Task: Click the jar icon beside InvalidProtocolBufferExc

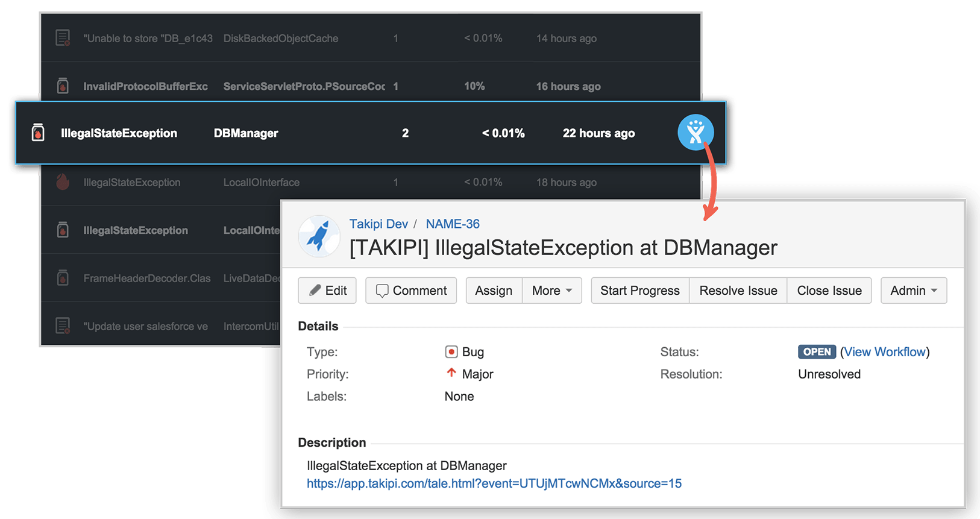Action: (63, 86)
